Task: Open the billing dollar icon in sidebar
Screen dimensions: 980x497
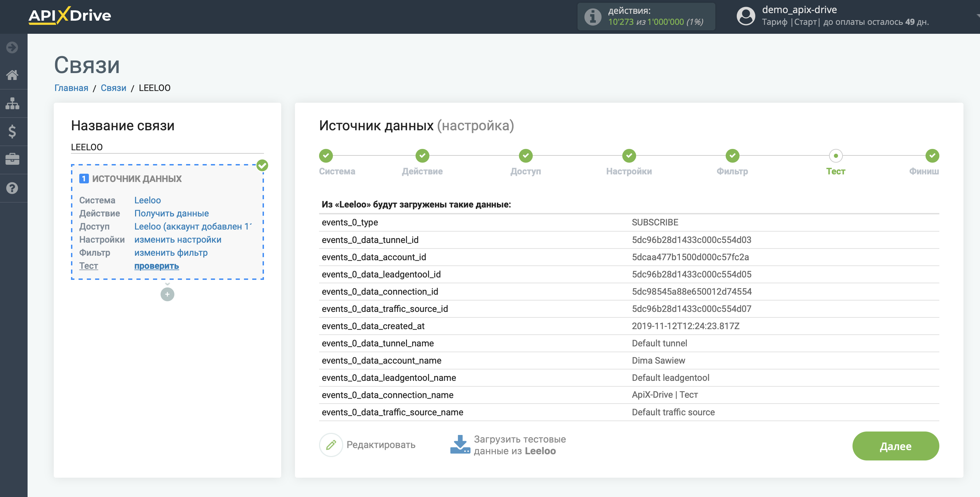Action: (x=12, y=131)
